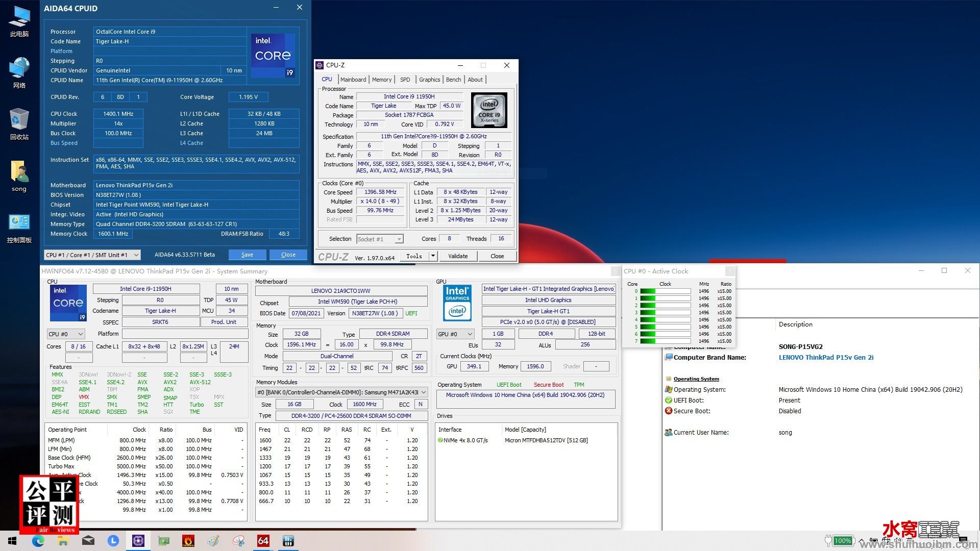Click the CPU-Z title bar app icon

tap(320, 65)
